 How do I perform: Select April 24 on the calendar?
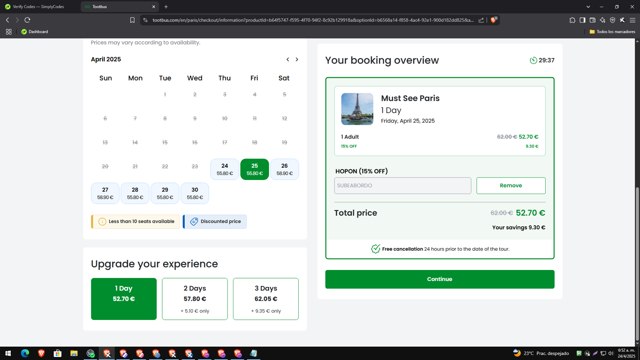pyautogui.click(x=224, y=169)
